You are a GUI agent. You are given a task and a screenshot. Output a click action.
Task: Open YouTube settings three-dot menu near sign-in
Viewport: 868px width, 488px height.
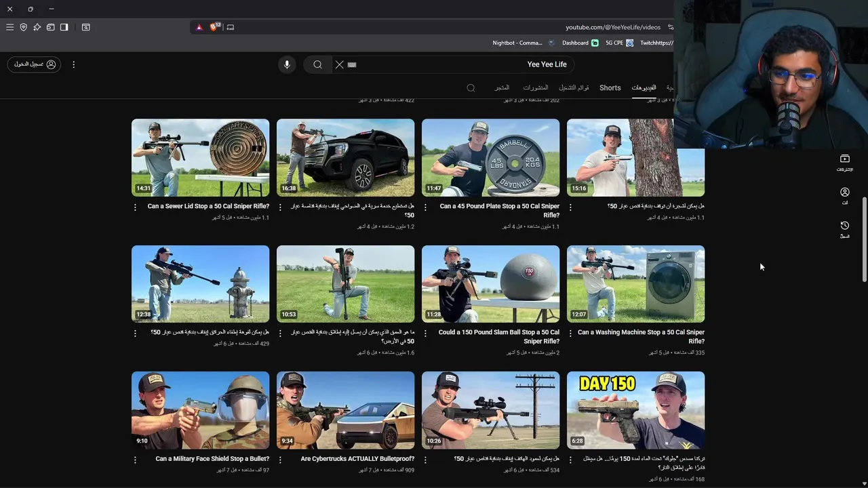click(x=74, y=64)
